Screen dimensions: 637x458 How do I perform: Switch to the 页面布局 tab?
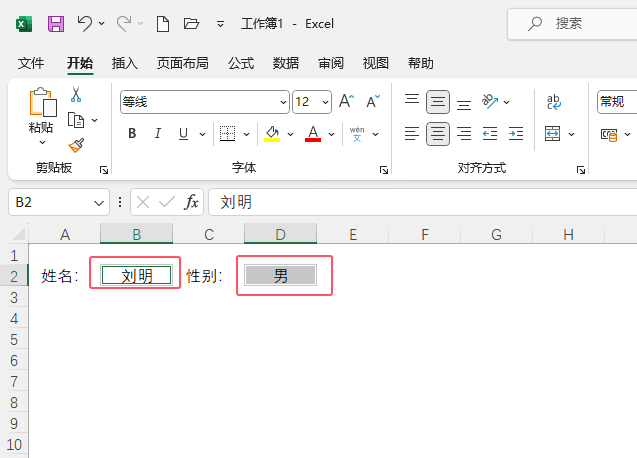click(183, 63)
